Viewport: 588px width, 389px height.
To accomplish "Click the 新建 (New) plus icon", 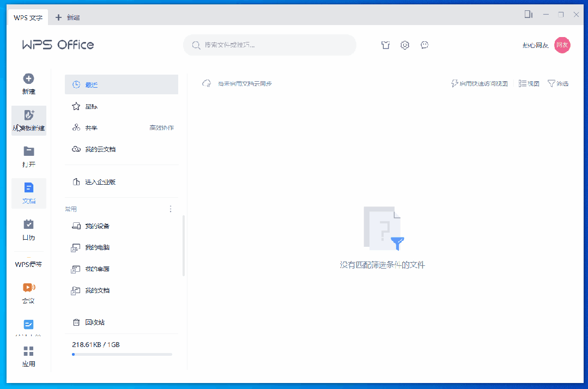I will [x=29, y=79].
